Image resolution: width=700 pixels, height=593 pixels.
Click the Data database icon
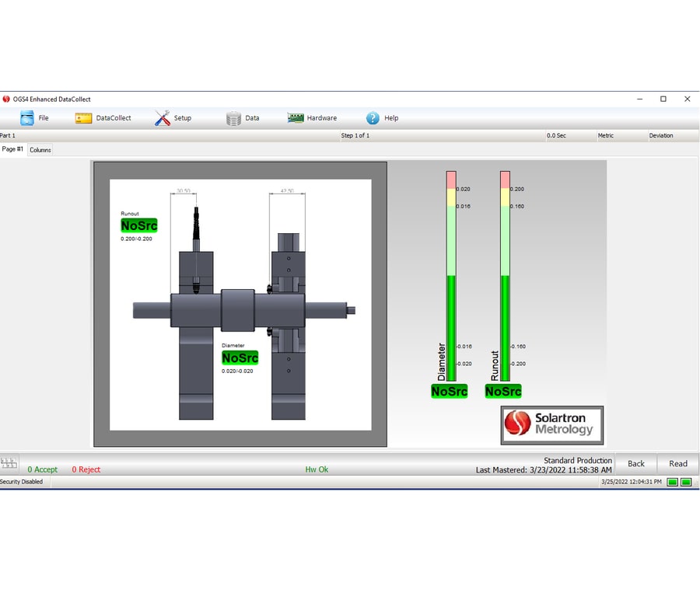point(233,117)
